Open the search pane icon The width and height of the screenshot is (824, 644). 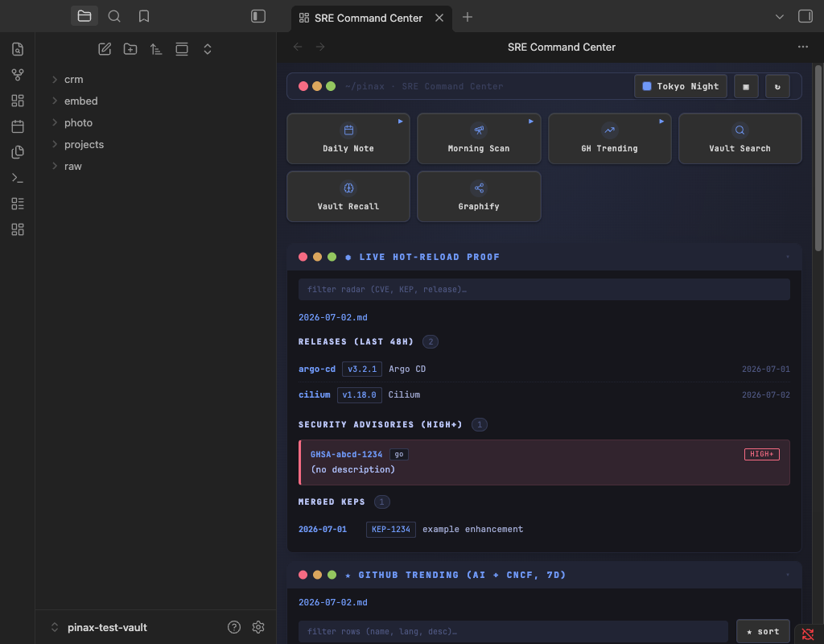(114, 16)
